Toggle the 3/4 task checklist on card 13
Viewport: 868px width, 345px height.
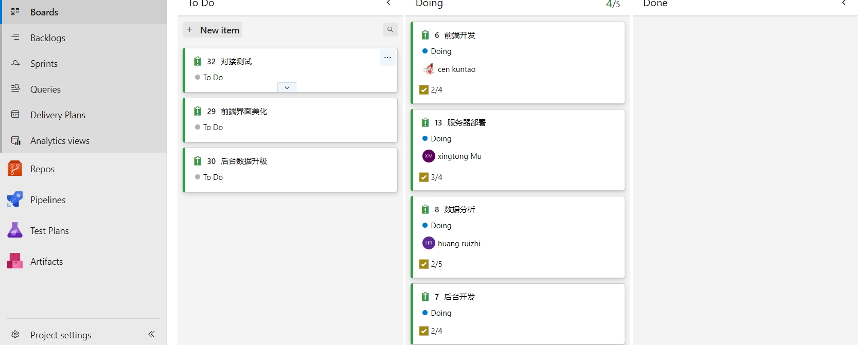point(431,177)
